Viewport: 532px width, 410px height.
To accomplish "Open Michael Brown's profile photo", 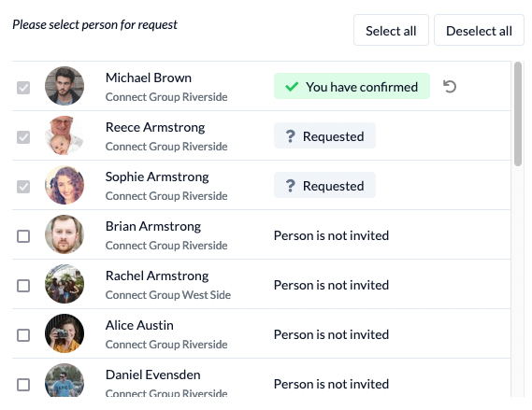I will tap(65, 86).
